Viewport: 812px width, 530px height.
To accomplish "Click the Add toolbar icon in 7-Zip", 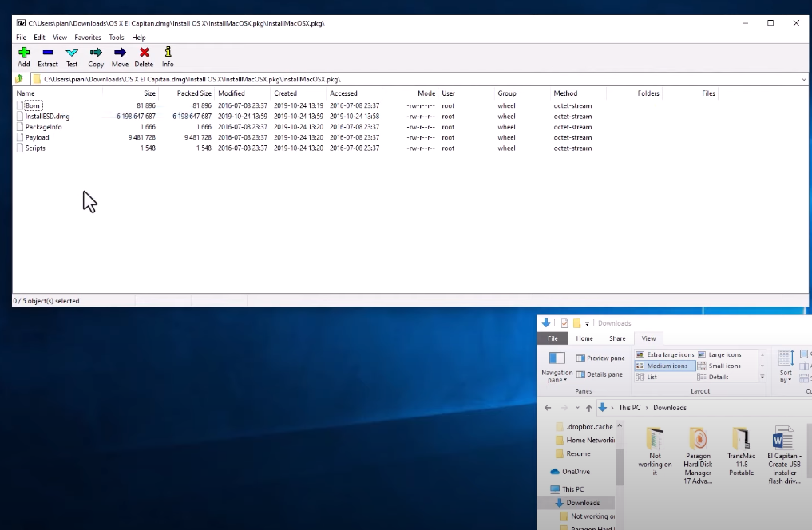I will [x=24, y=57].
